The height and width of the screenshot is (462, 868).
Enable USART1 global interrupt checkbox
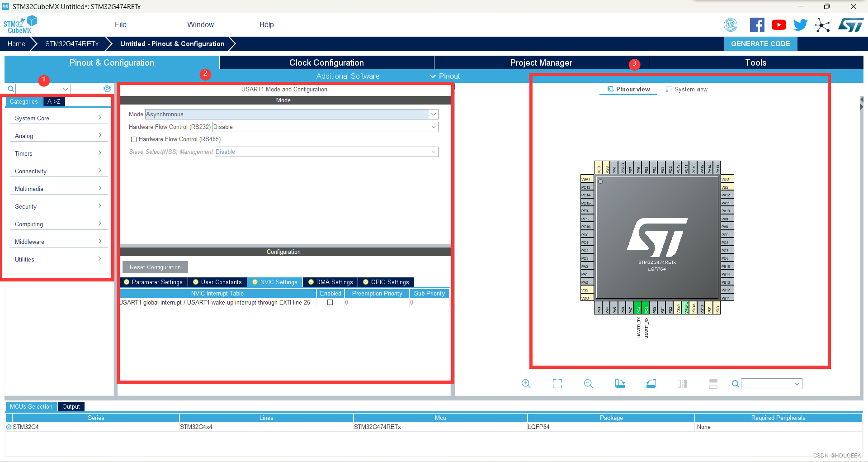330,302
